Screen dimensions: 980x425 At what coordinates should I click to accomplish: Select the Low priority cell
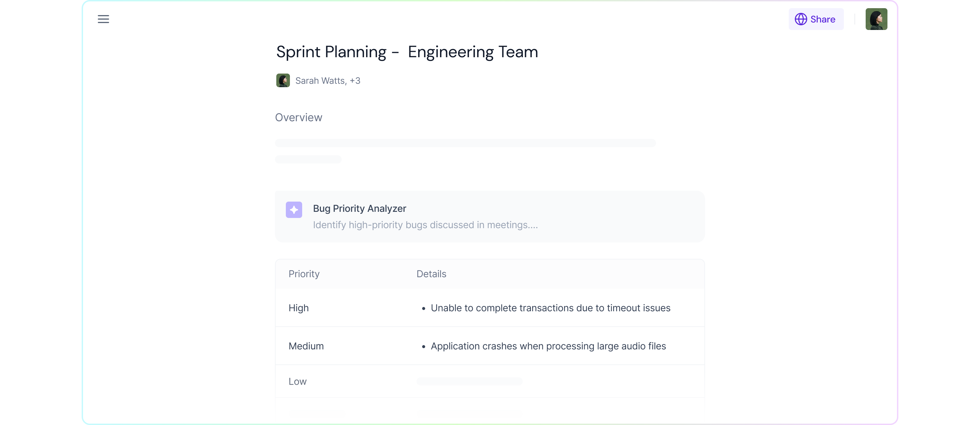click(x=297, y=381)
